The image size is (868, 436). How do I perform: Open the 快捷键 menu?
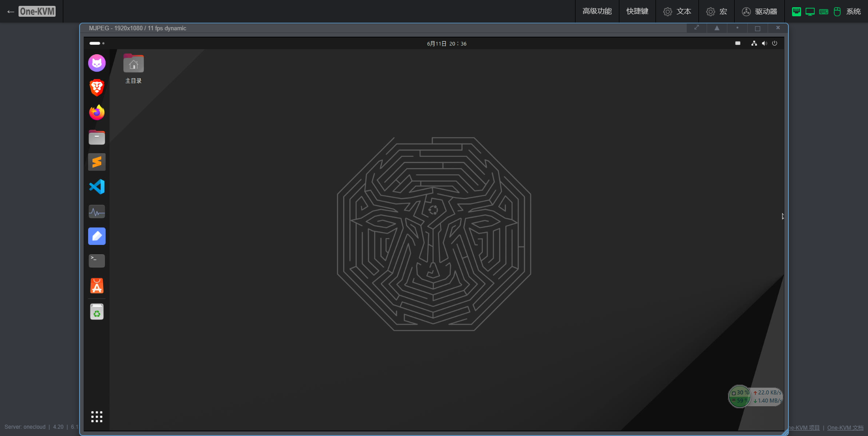pos(637,11)
